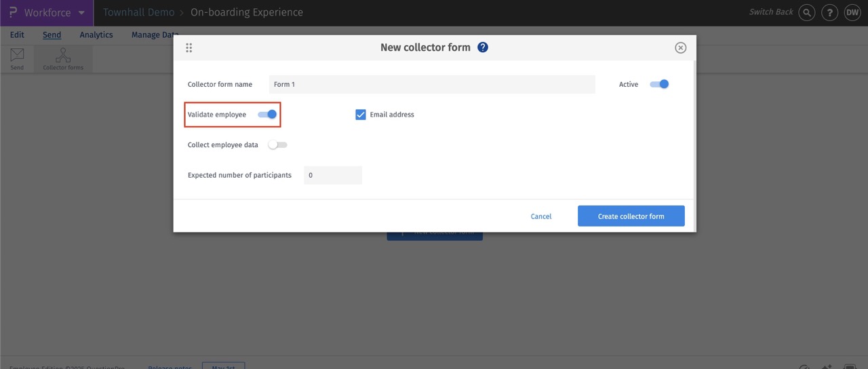868x369 pixels.
Task: Disable the Validate employee toggle
Action: (x=267, y=115)
